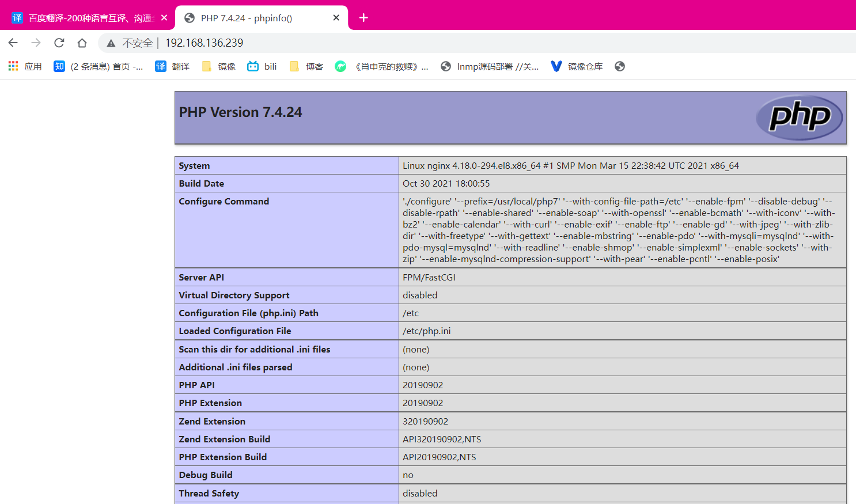Close the 百度翻译 tab
The width and height of the screenshot is (856, 504).
point(164,18)
